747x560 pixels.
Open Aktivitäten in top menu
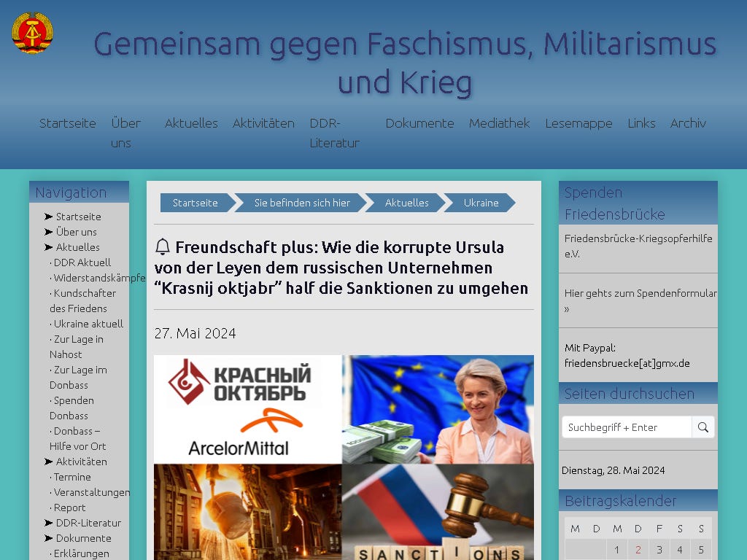pyautogui.click(x=263, y=123)
